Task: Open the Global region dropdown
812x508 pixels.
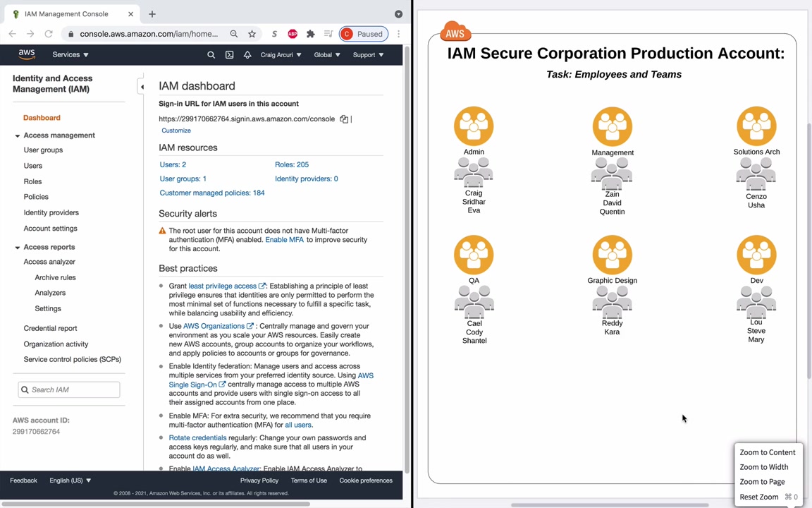Action: tap(326, 54)
